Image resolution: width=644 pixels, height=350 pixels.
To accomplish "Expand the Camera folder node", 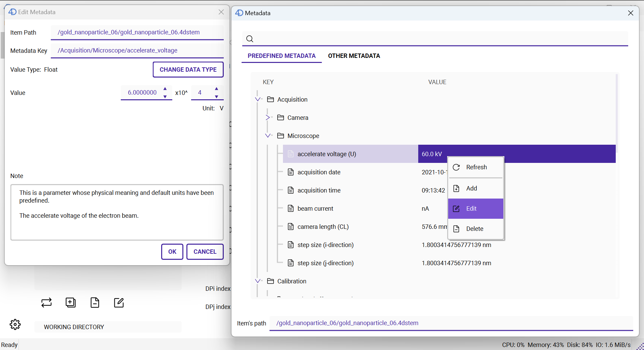I will (268, 117).
